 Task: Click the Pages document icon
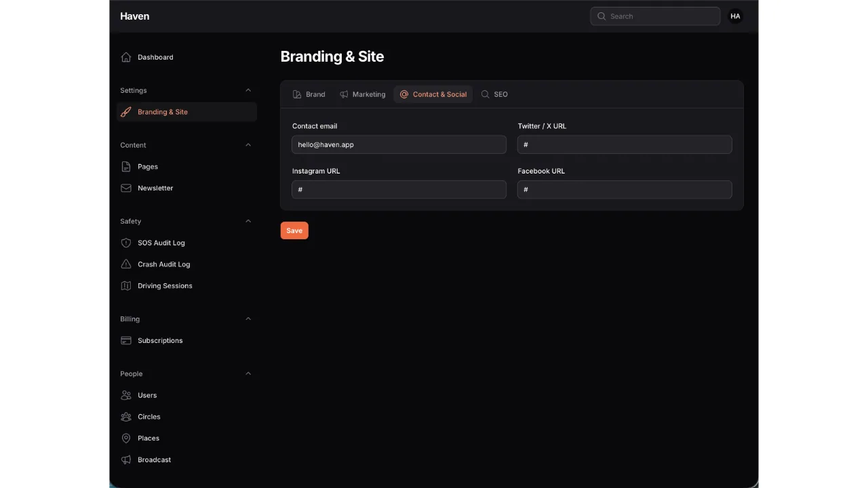[x=125, y=167]
